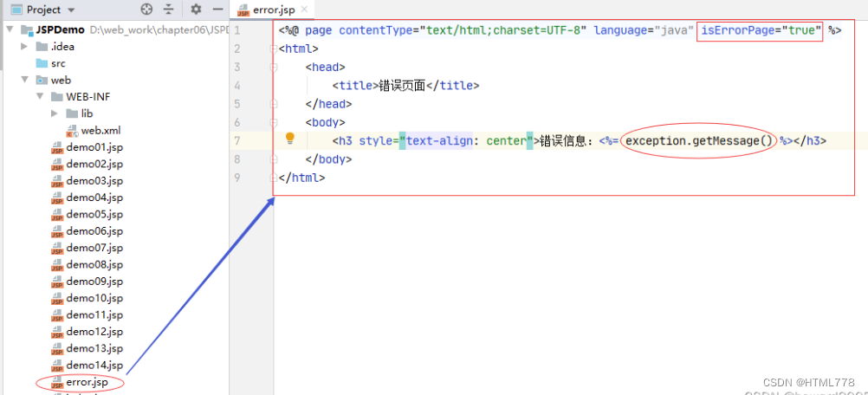This screenshot has height=395, width=868.
Task: Click the opening body tag on line 6
Action: tap(326, 122)
